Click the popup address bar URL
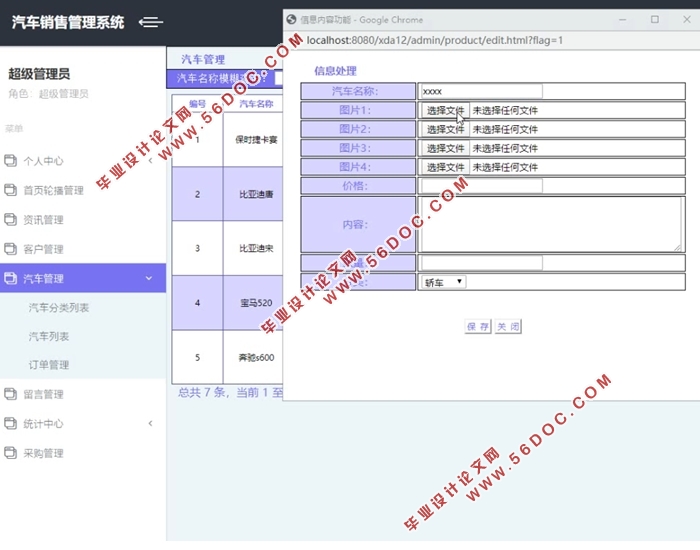Image resolution: width=700 pixels, height=550 pixels. click(435, 41)
